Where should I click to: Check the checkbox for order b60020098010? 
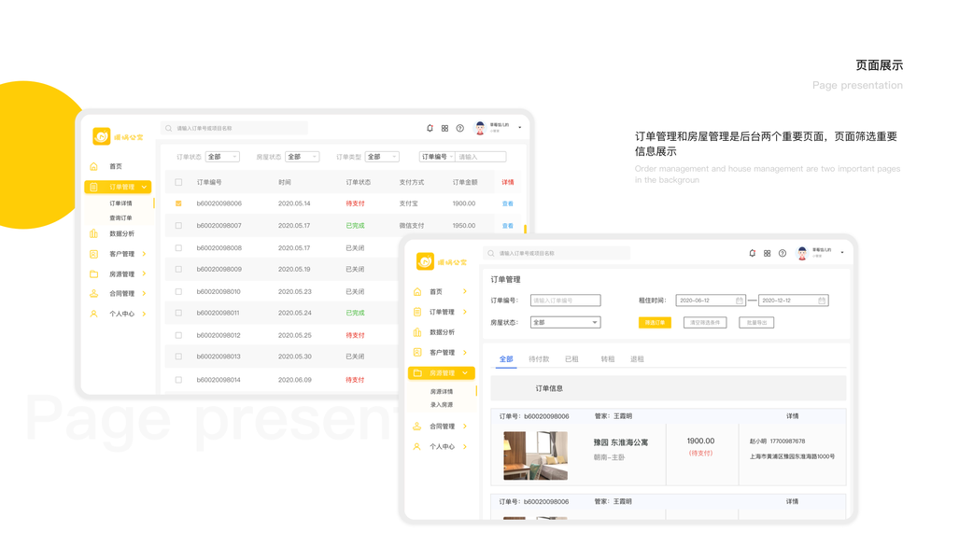tap(178, 291)
